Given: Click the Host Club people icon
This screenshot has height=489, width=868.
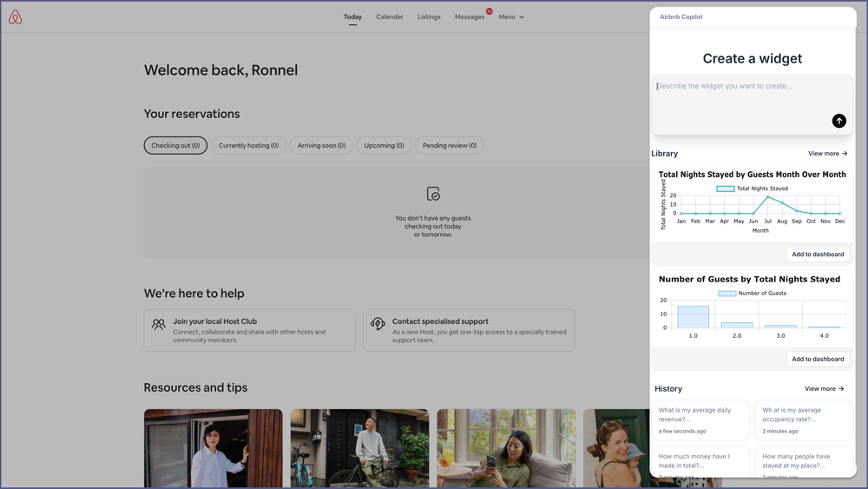Looking at the screenshot, I should point(159,324).
